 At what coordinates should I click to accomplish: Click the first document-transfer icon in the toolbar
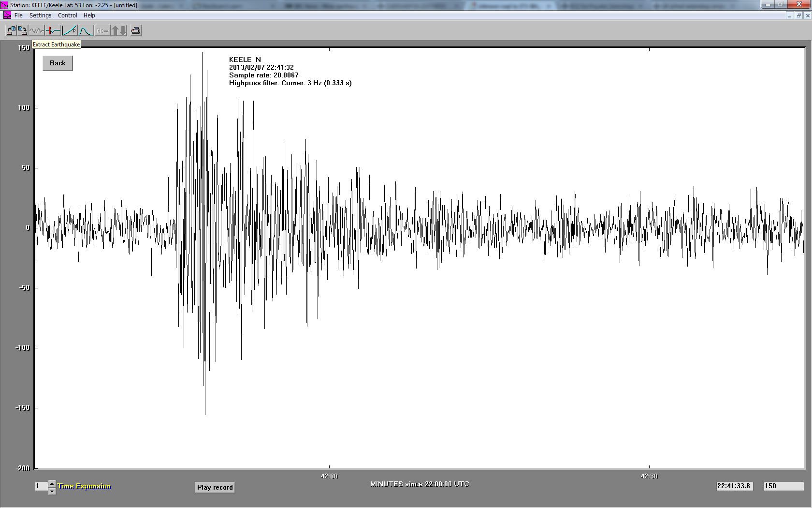coord(11,30)
